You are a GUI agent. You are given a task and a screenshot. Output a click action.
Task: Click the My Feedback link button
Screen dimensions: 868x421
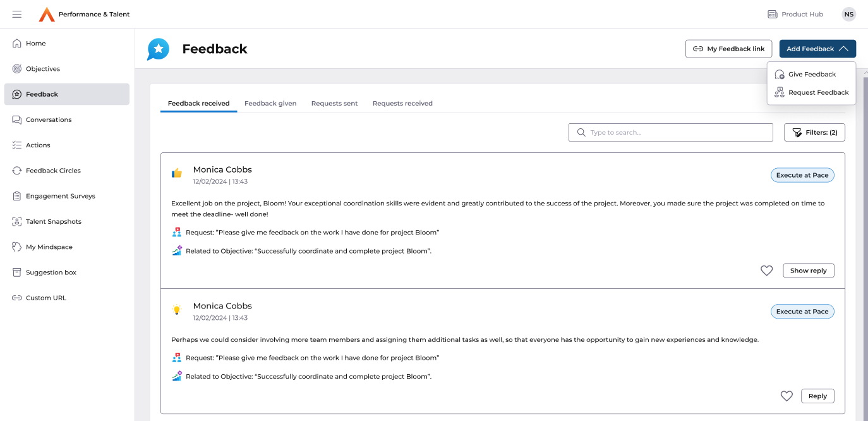click(x=728, y=49)
